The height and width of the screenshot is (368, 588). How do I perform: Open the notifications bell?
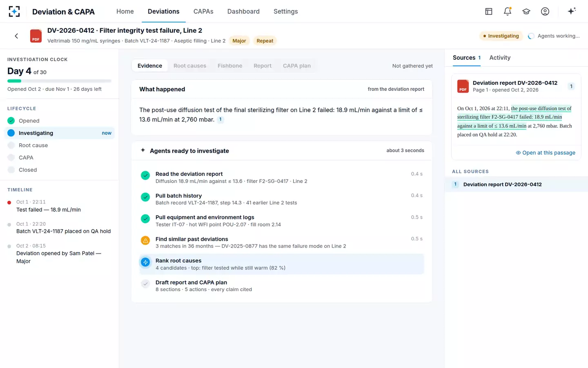[508, 11]
